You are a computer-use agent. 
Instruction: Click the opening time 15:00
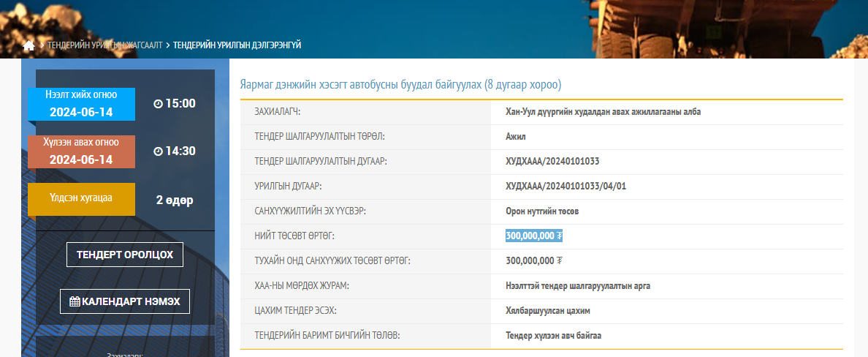coord(180,104)
